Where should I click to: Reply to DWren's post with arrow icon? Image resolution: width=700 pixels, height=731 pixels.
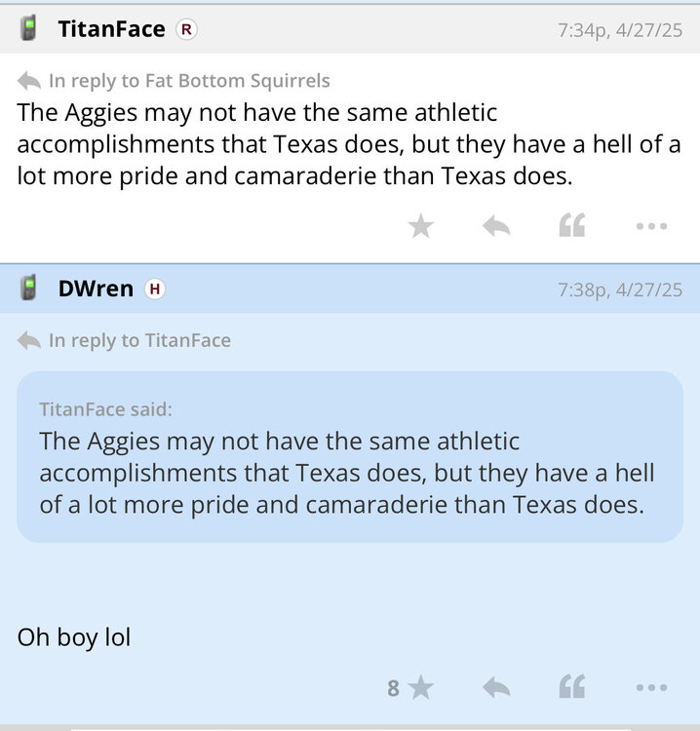(x=496, y=688)
